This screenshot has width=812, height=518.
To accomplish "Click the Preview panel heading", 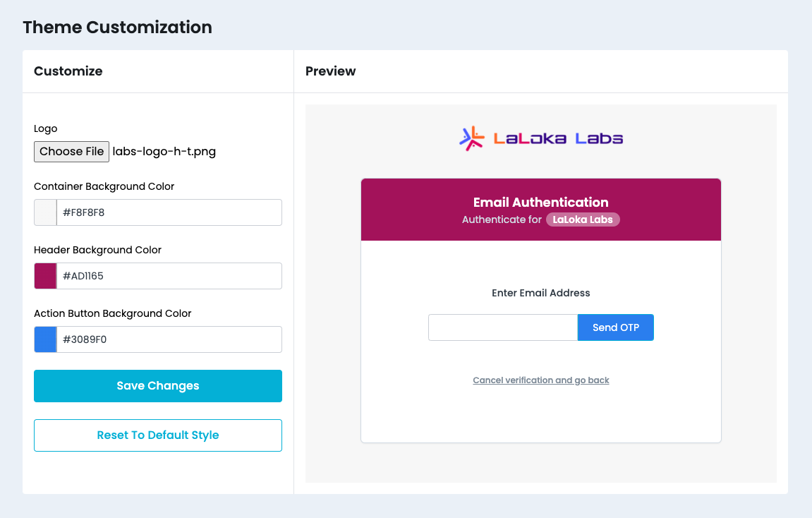I will click(331, 71).
